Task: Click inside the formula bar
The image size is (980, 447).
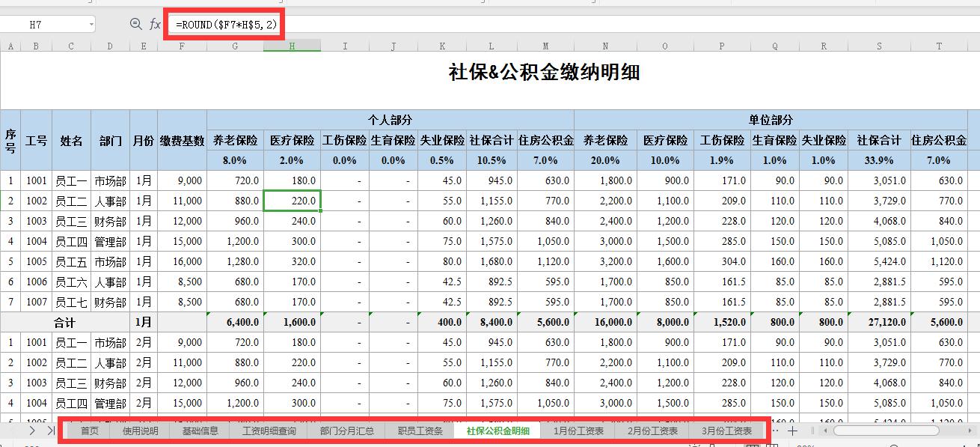Action: tap(224, 23)
